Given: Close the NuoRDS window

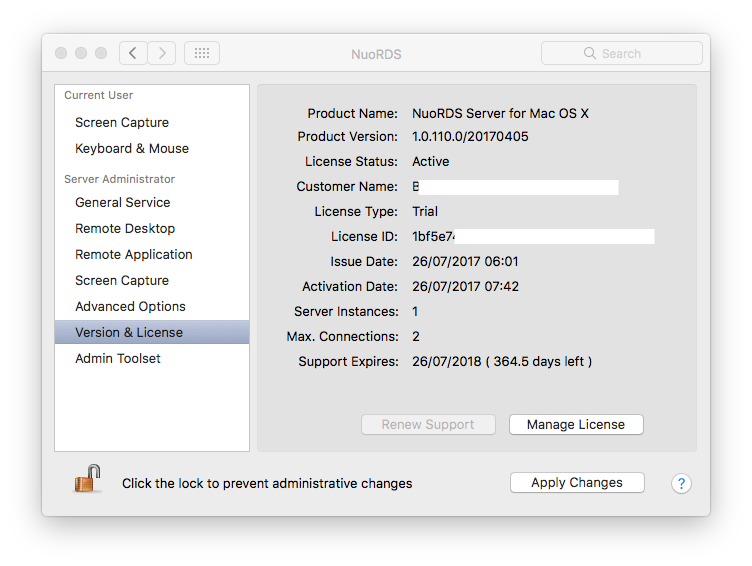Looking at the screenshot, I should point(61,53).
